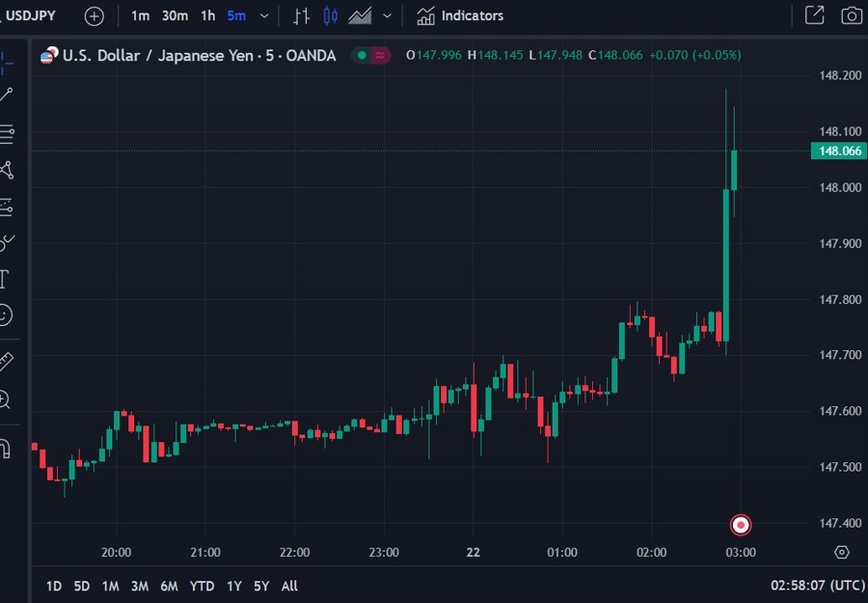Click the 148.066 current price label
868x603 pixels.
(839, 151)
